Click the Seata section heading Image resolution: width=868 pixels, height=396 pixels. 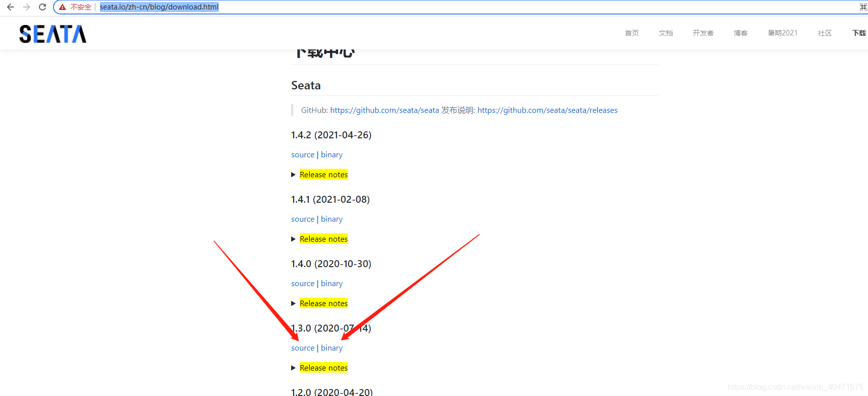coord(306,85)
